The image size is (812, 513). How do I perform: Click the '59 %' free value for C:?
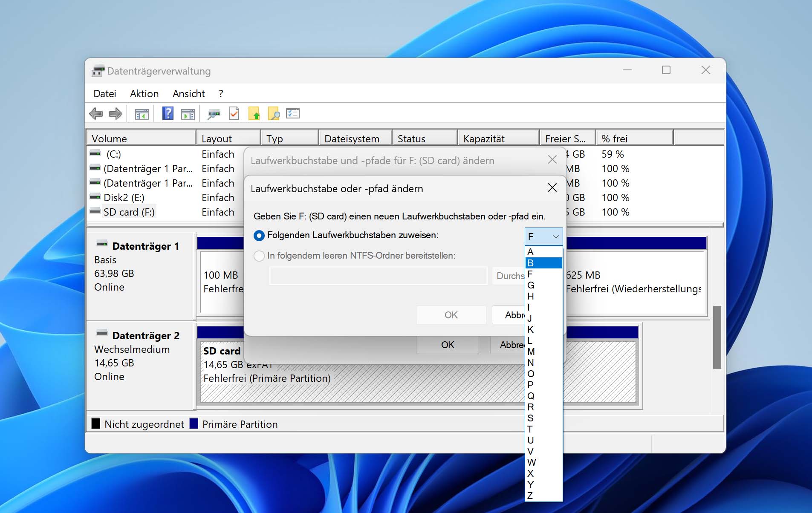point(613,154)
